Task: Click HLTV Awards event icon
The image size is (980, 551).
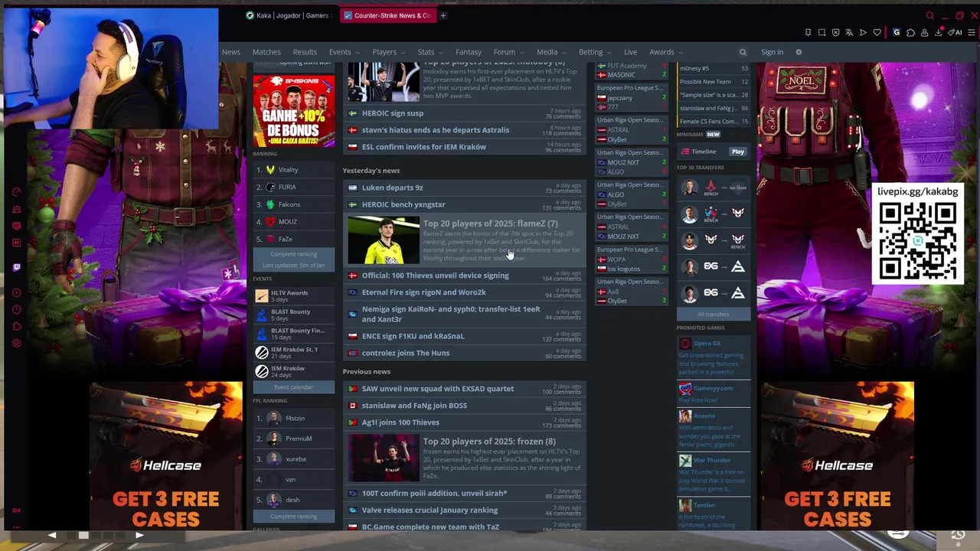Action: (x=262, y=296)
